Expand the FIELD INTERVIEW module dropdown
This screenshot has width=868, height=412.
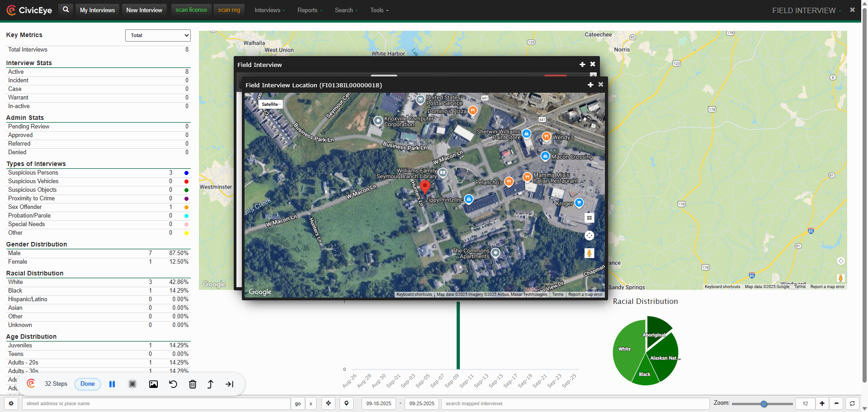pos(807,10)
